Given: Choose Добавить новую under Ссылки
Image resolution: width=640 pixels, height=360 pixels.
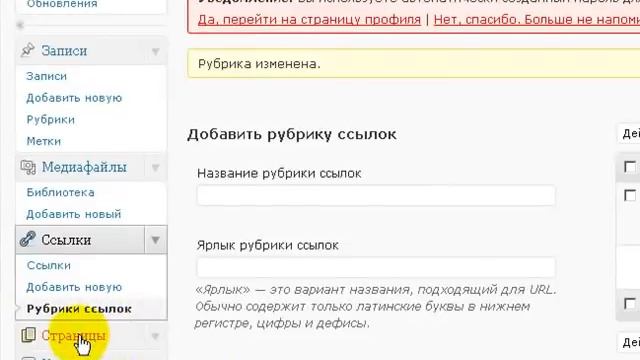Looking at the screenshot, I should 74,287.
